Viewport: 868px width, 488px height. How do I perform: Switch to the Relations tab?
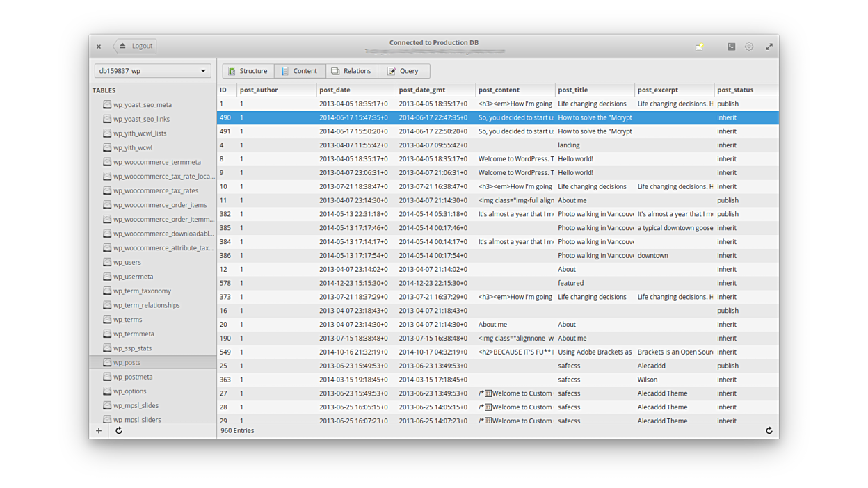pyautogui.click(x=351, y=71)
